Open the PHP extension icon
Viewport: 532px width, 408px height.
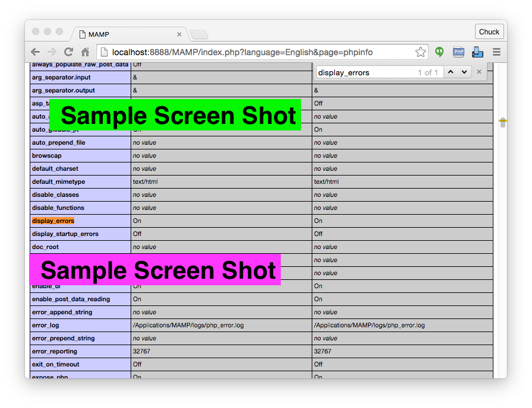click(458, 52)
